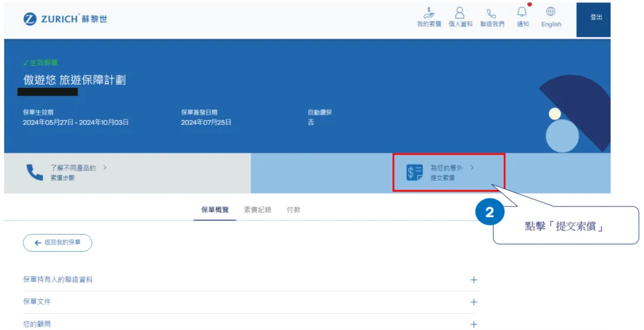The height and width of the screenshot is (330, 644).
Task: Open the 付款 tab
Action: pyautogui.click(x=293, y=210)
